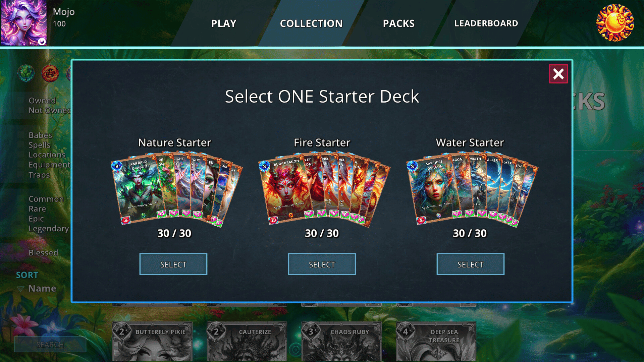Click the sun emblem icon
The height and width of the screenshot is (362, 644).
click(x=615, y=23)
